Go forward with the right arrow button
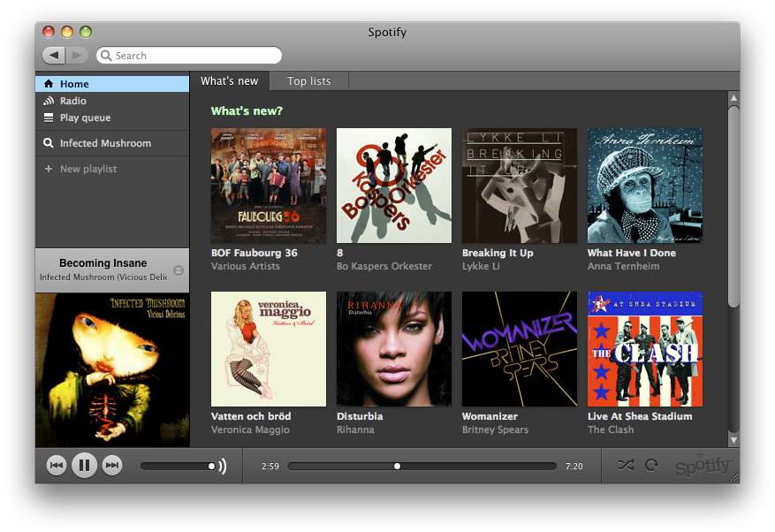 coord(77,55)
